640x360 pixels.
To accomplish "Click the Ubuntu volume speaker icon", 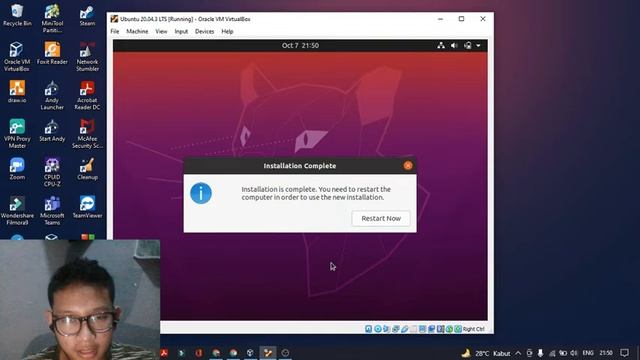I will (454, 45).
